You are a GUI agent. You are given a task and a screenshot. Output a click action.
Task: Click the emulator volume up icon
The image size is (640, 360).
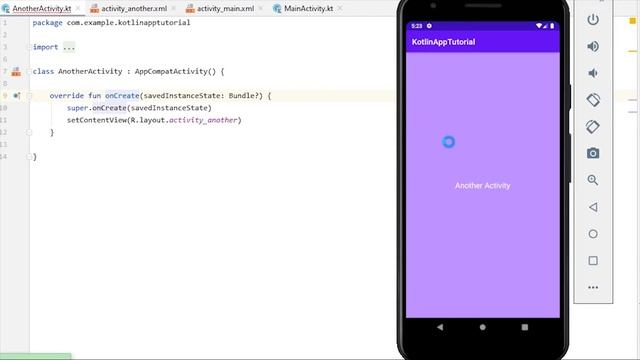coord(593,46)
